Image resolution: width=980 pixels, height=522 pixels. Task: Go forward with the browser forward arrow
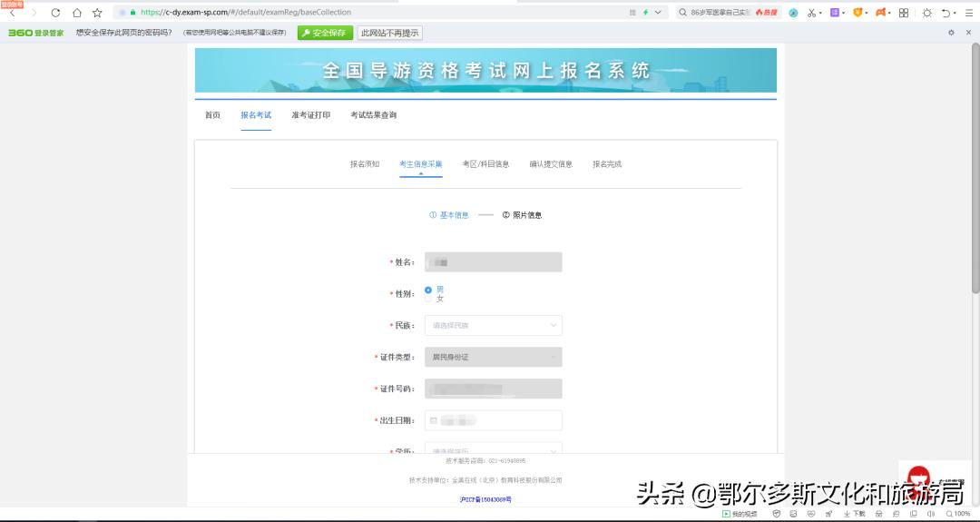coord(34,13)
